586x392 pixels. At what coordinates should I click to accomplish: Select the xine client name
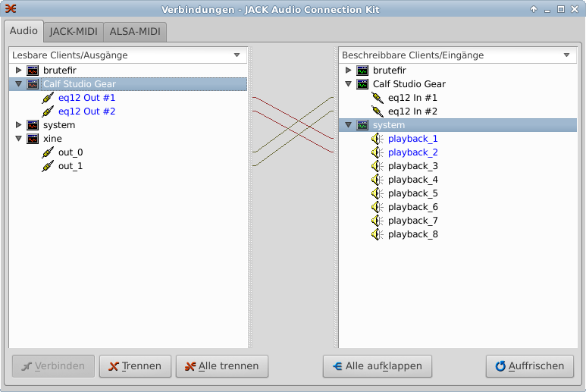point(53,139)
